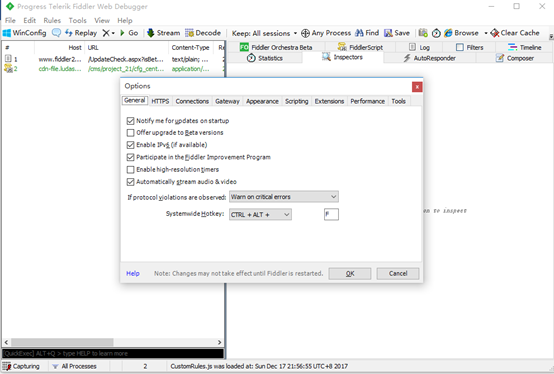554x374 pixels.
Task: Switch to the Timeline tab
Action: pyautogui.click(x=524, y=47)
